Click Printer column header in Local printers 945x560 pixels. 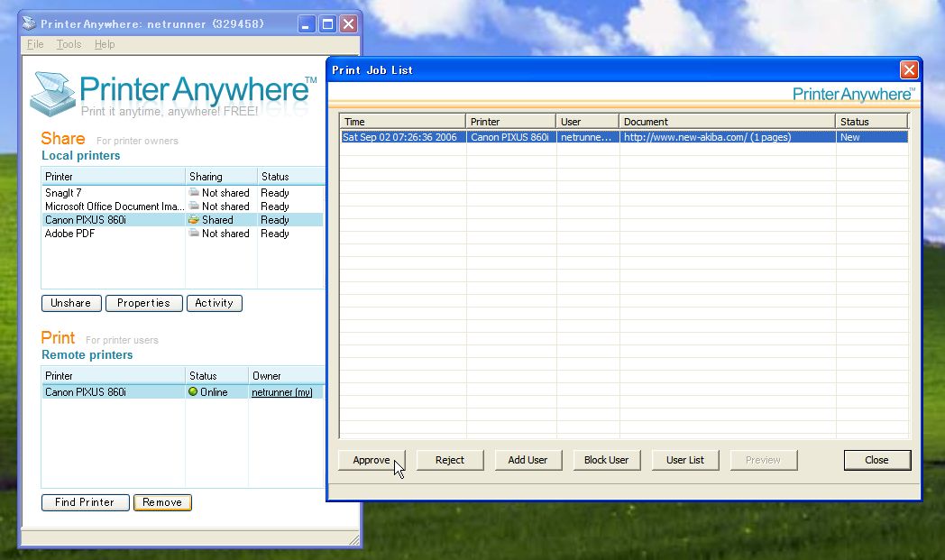(x=114, y=177)
